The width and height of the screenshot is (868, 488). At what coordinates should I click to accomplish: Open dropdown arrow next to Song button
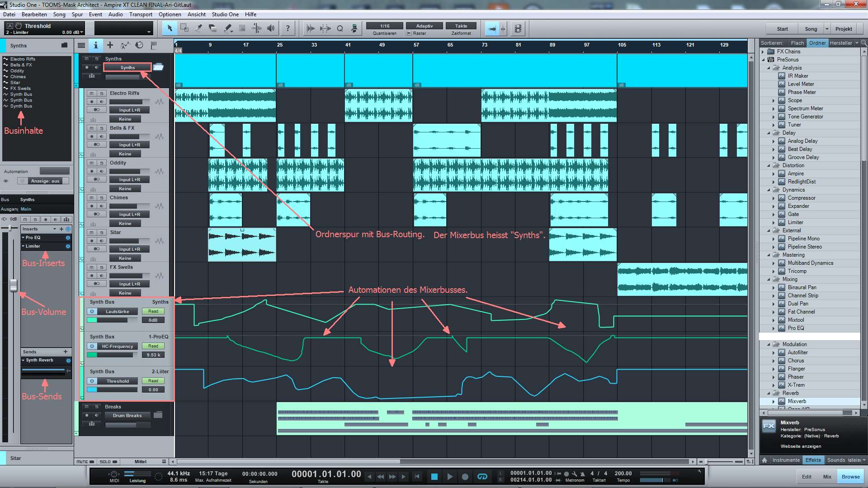tap(827, 29)
